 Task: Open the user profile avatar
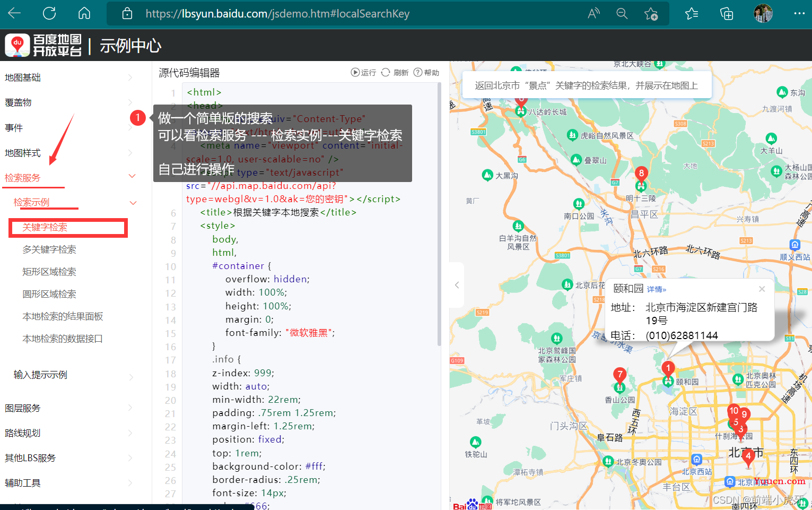(763, 14)
